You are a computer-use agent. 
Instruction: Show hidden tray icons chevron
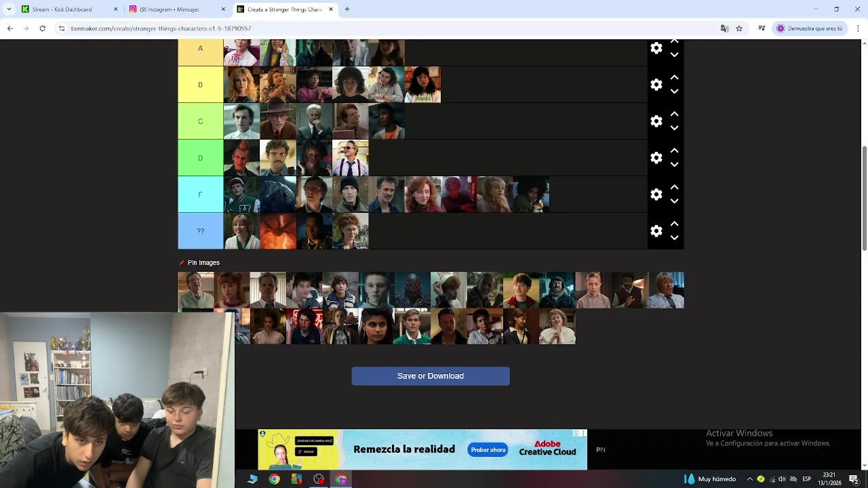tap(749, 479)
